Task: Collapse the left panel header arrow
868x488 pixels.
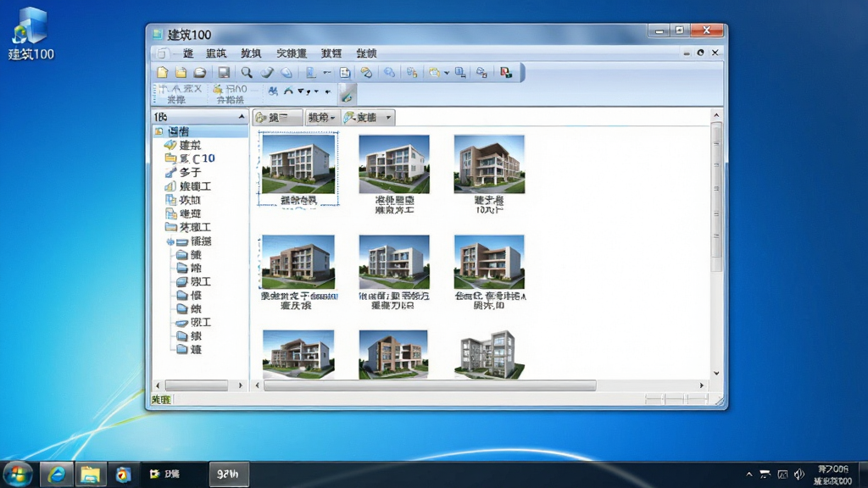Action: click(242, 117)
